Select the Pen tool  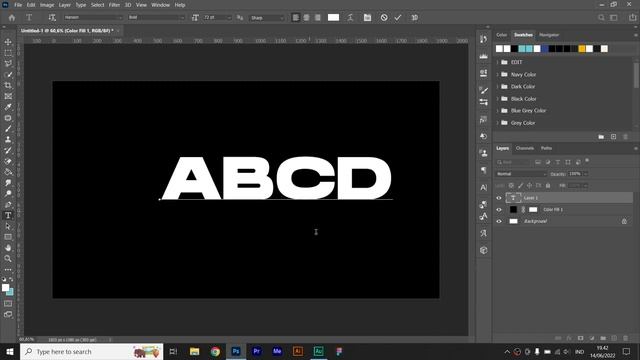pos(8,204)
